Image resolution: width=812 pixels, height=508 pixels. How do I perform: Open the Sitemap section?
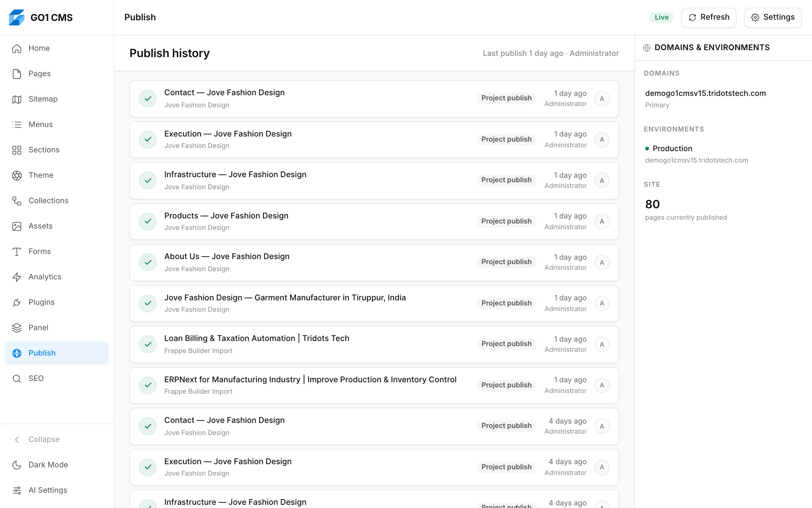(57, 99)
